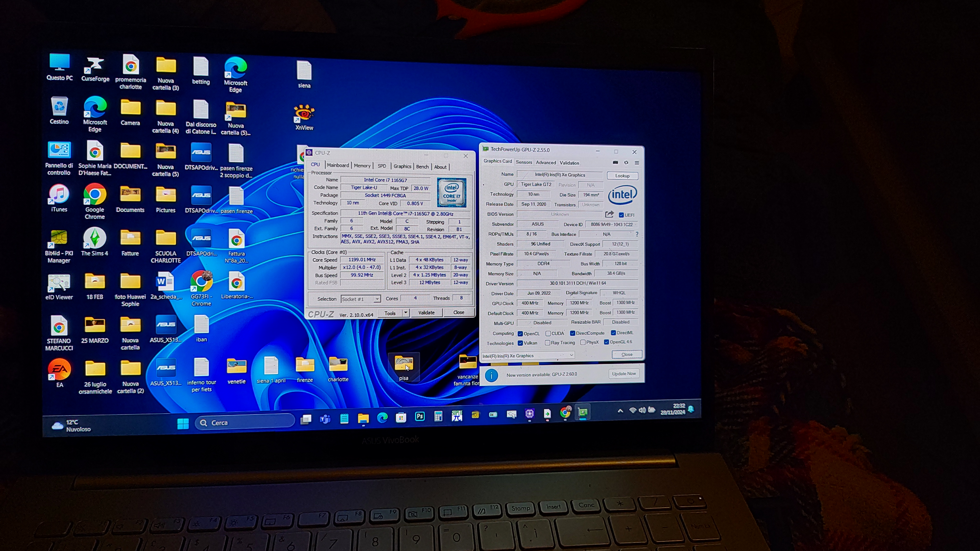The image size is (980, 551).
Task: Click the Intel Core i7 logo in CPU-Z
Action: (451, 193)
